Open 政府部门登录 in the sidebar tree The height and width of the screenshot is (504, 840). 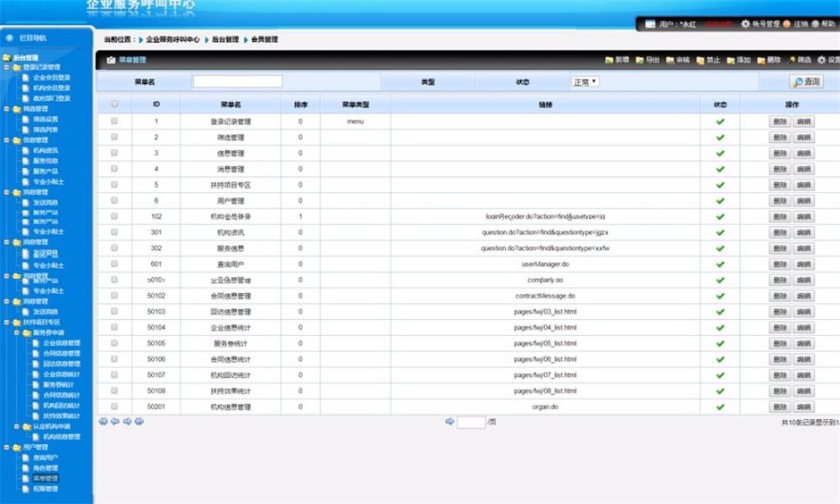[51, 99]
